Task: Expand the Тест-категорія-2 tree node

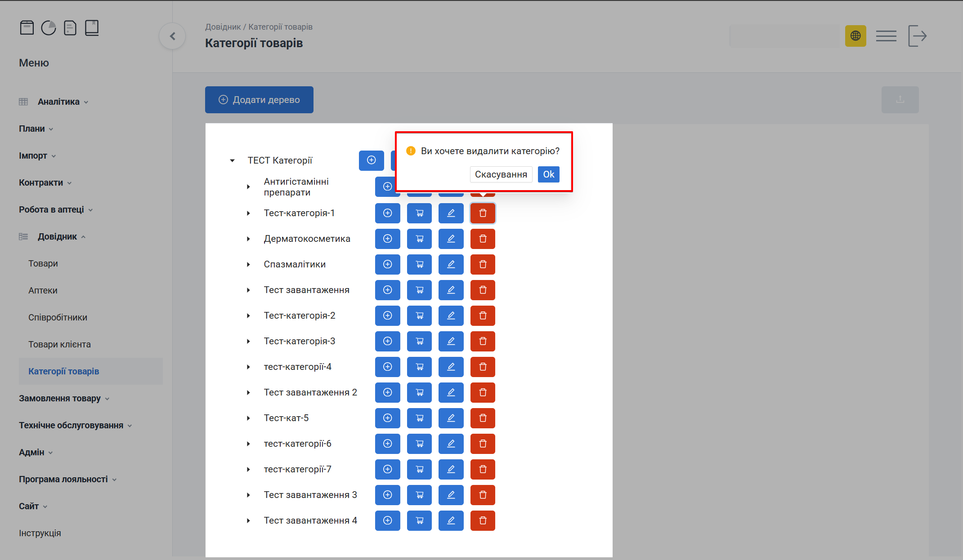Action: [248, 316]
